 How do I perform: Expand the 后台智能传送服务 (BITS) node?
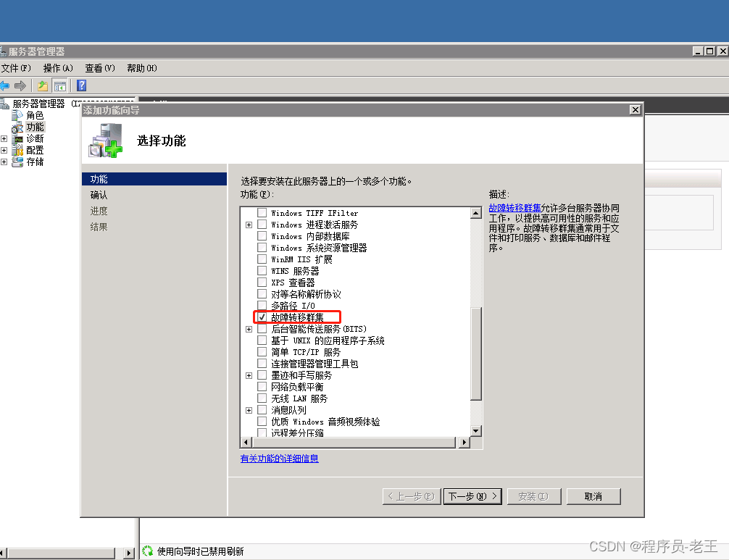249,329
